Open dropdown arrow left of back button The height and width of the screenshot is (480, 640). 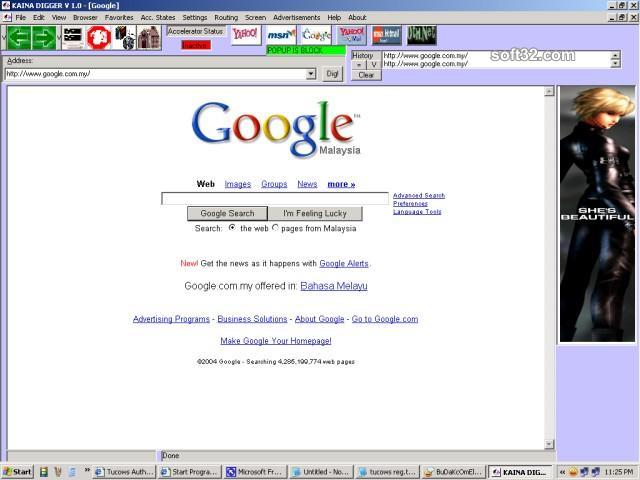pyautogui.click(x=4, y=38)
